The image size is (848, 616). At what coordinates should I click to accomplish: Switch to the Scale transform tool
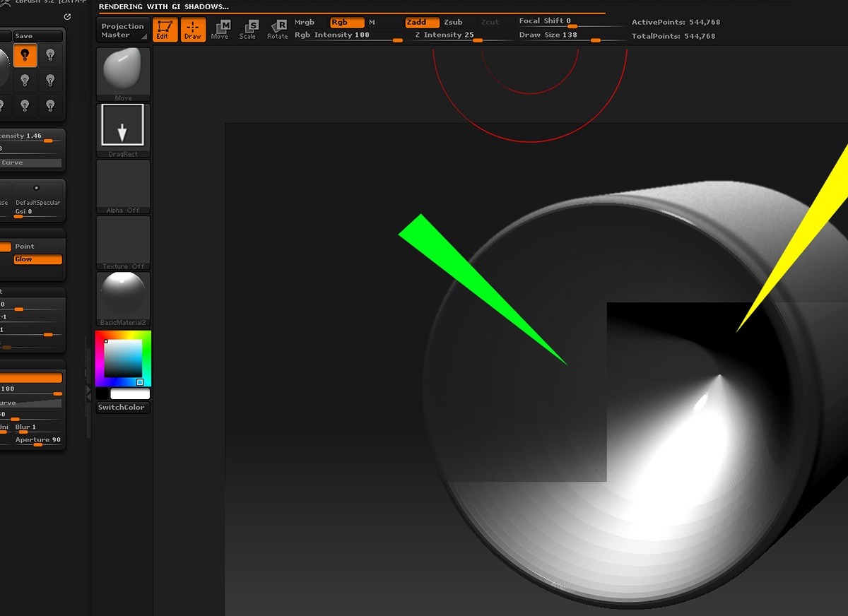pos(247,30)
